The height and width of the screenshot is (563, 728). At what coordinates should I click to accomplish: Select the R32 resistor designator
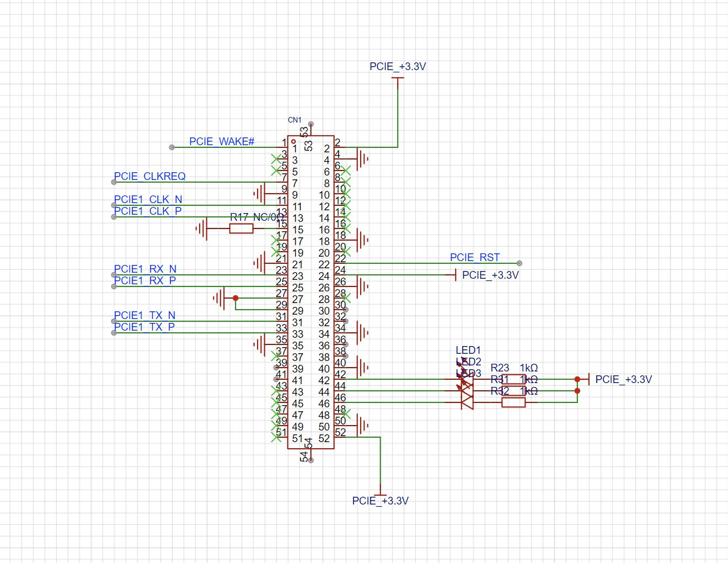point(500,391)
